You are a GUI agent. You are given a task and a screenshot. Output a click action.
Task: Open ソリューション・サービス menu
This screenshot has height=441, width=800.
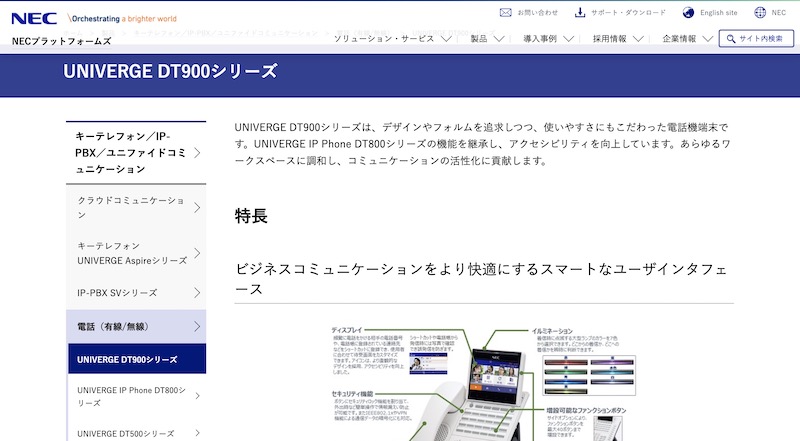pyautogui.click(x=384, y=39)
